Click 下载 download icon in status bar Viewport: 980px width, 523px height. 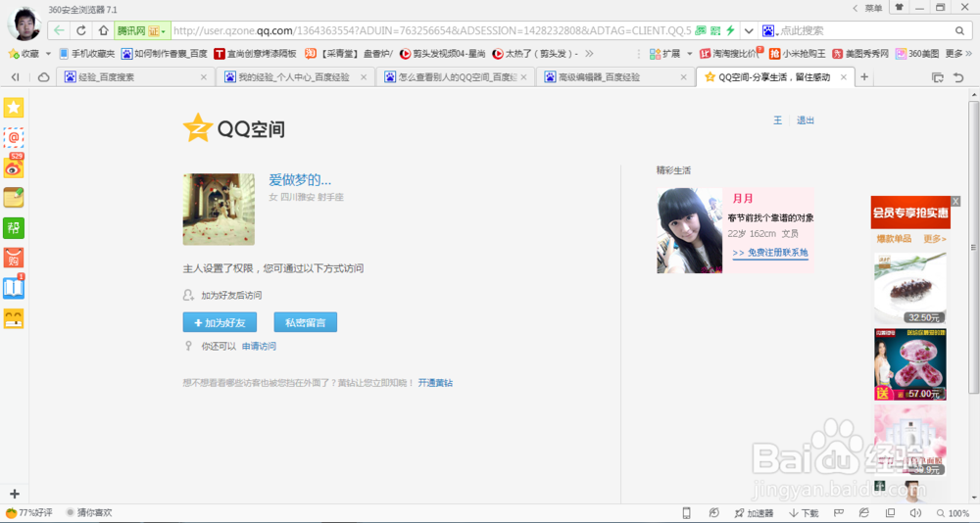[804, 513]
